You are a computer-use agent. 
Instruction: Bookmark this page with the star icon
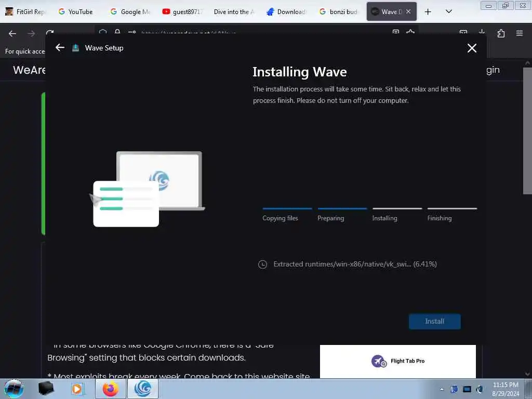click(x=410, y=32)
